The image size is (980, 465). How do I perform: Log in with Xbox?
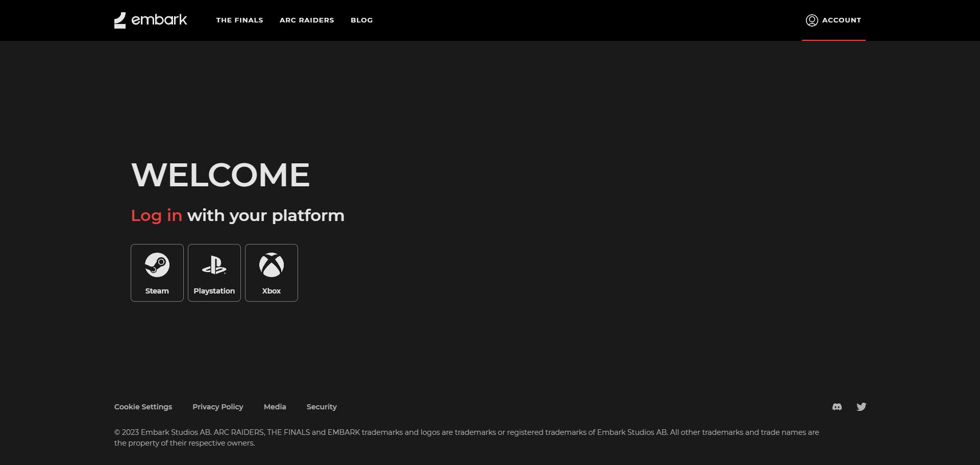(272, 273)
